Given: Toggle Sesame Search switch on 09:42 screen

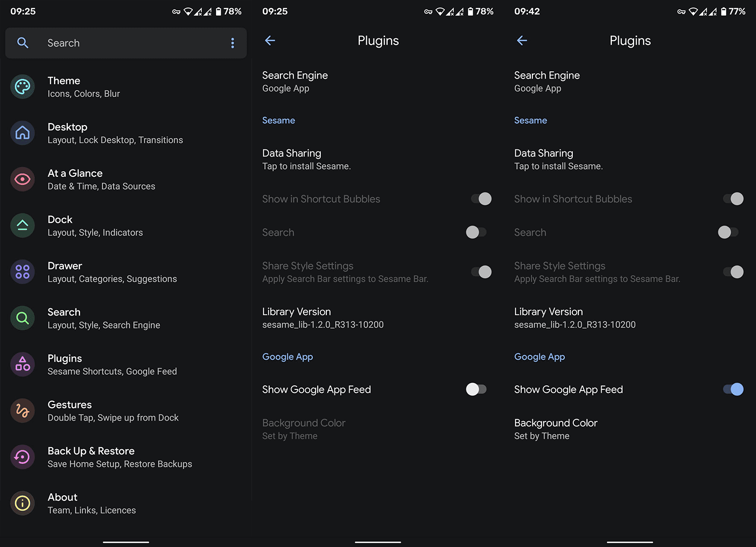Looking at the screenshot, I should tap(728, 232).
